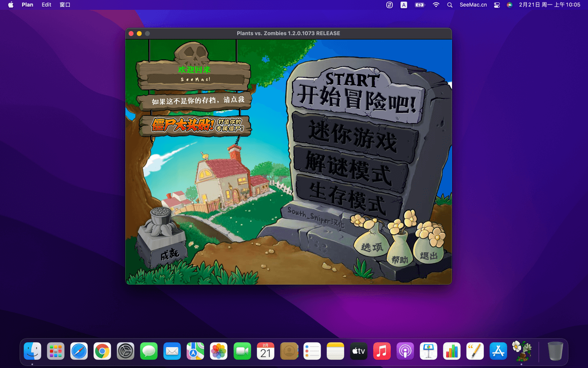Enter 生存模式 survival mode

click(x=347, y=196)
